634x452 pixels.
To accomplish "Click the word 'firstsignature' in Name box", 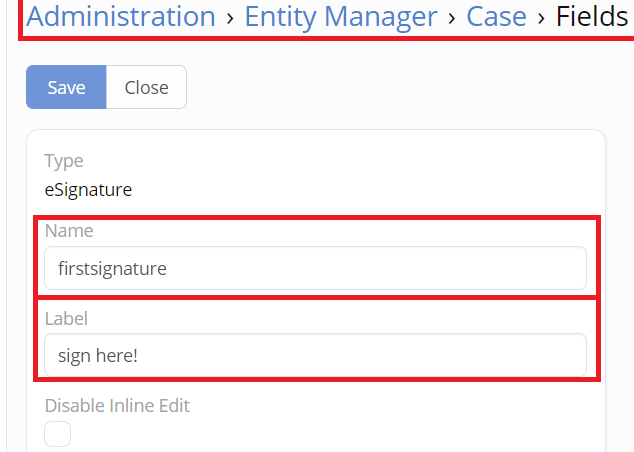I will coord(112,268).
